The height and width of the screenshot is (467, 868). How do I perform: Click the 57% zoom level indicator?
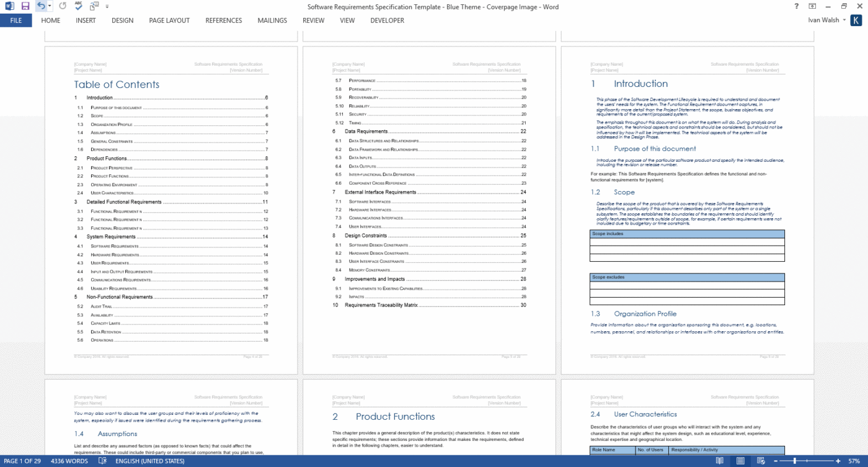pos(854,462)
